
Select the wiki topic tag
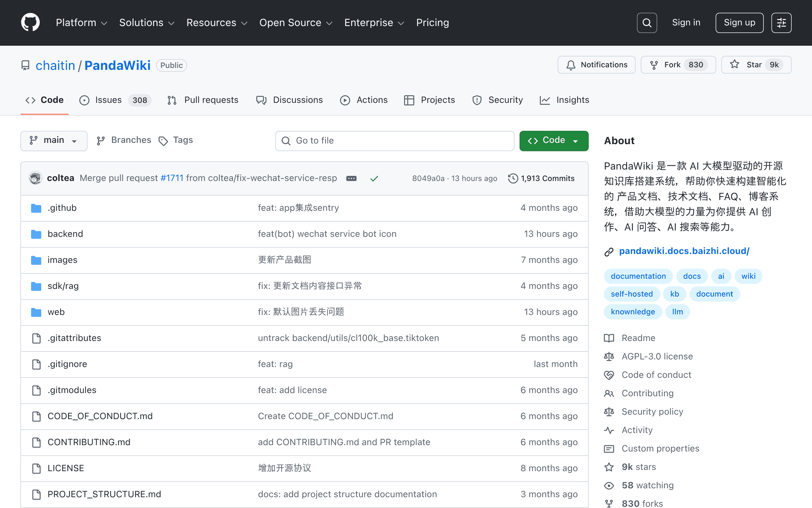pyautogui.click(x=748, y=276)
